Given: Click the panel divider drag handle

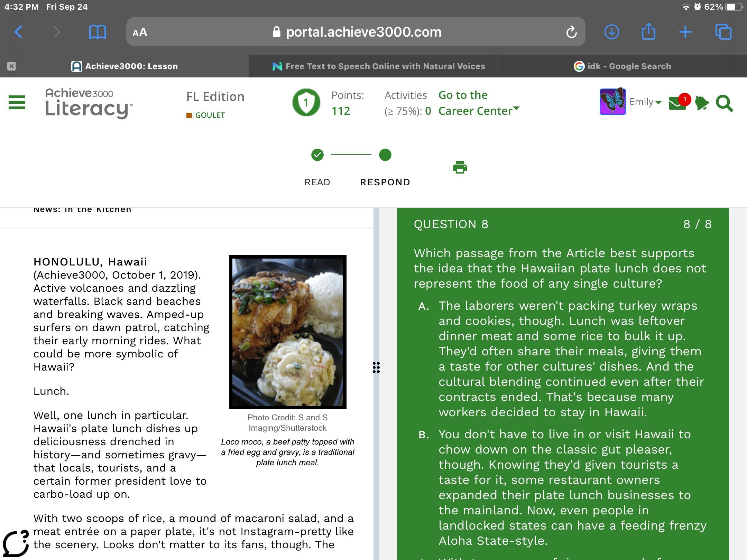Looking at the screenshot, I should point(376,367).
